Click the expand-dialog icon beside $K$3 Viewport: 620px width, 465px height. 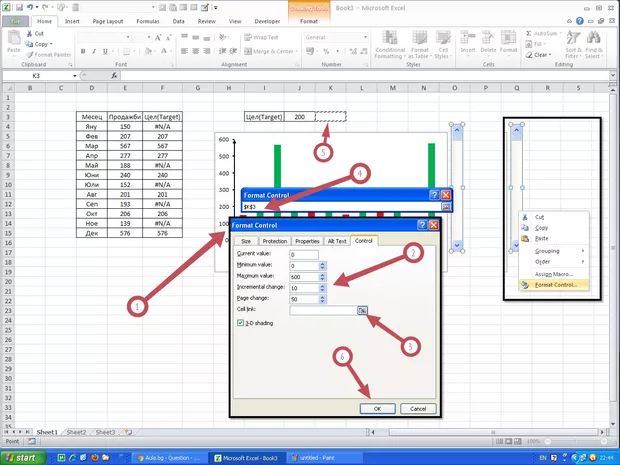point(446,207)
